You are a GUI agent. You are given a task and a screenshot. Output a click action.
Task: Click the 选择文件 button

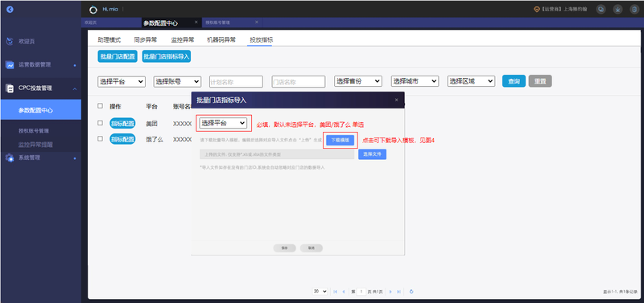pyautogui.click(x=372, y=154)
